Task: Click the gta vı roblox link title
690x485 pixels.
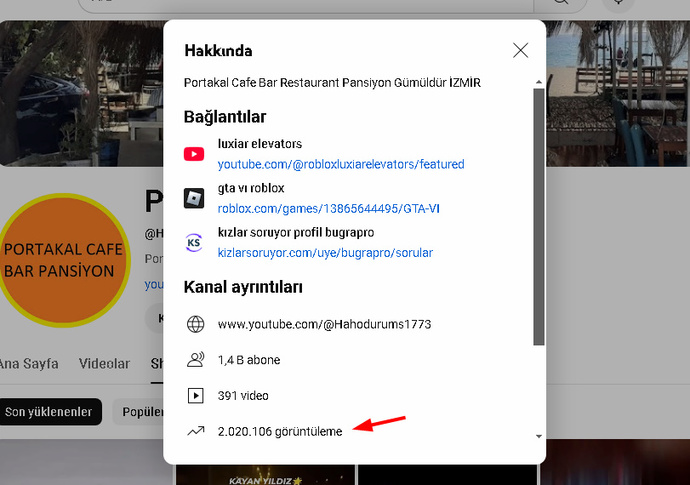Action: point(251,188)
